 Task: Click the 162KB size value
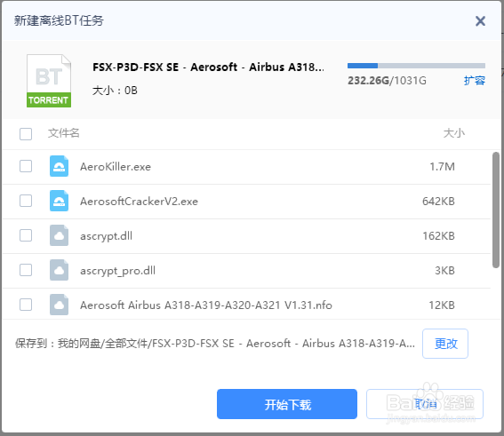point(438,236)
